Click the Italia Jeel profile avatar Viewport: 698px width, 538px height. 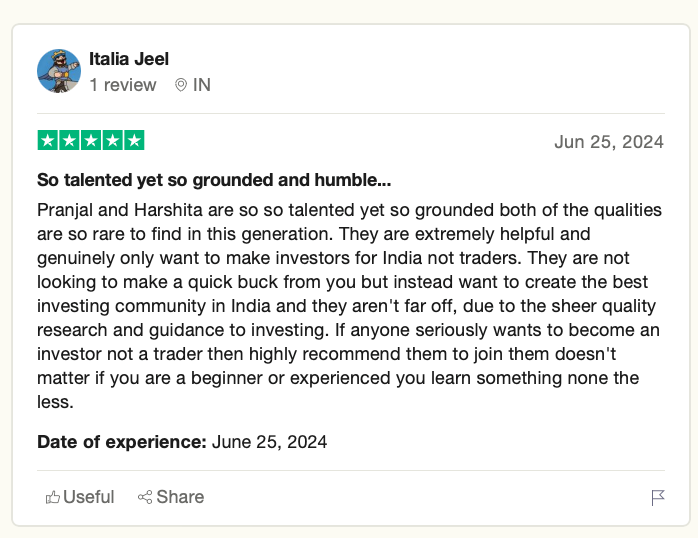[59, 71]
